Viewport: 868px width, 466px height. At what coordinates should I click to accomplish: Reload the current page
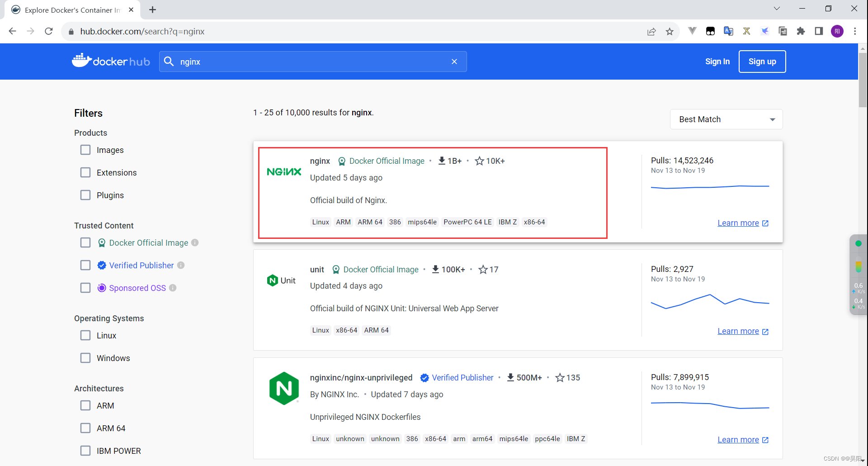49,31
